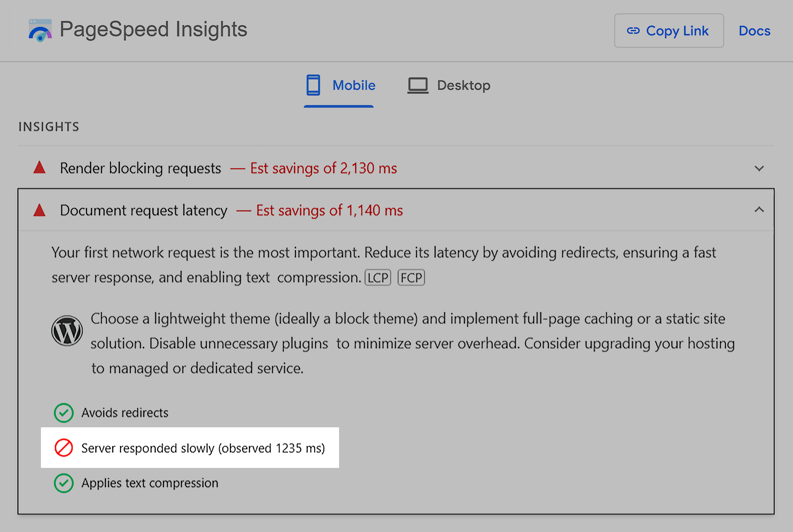Click the FCP metric chip

tap(411, 277)
